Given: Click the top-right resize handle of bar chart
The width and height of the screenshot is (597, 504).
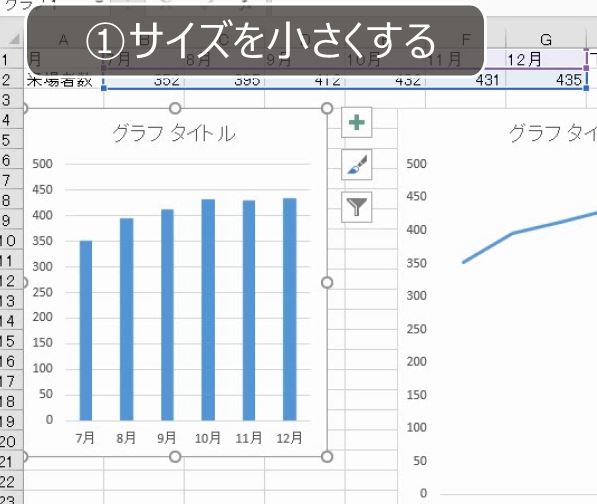Looking at the screenshot, I should click(x=327, y=108).
